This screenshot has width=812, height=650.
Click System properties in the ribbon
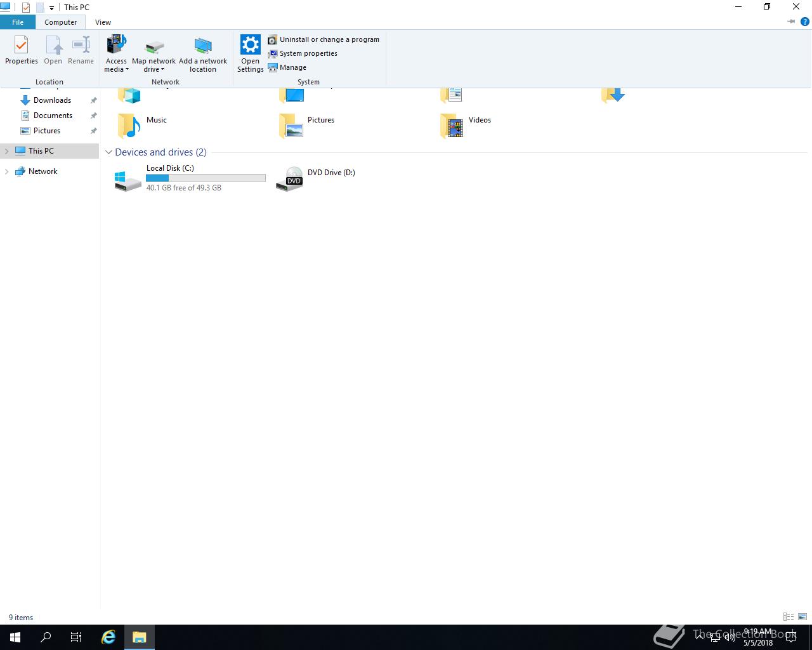pos(303,53)
